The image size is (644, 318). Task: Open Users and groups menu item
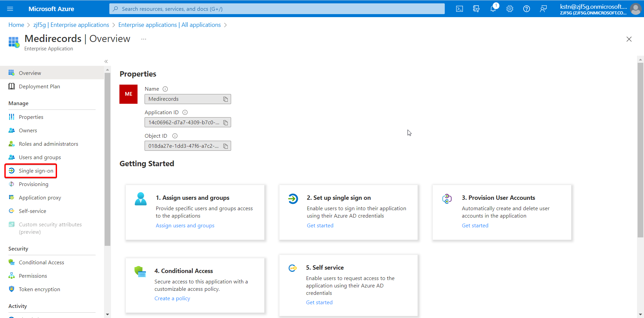tap(40, 157)
